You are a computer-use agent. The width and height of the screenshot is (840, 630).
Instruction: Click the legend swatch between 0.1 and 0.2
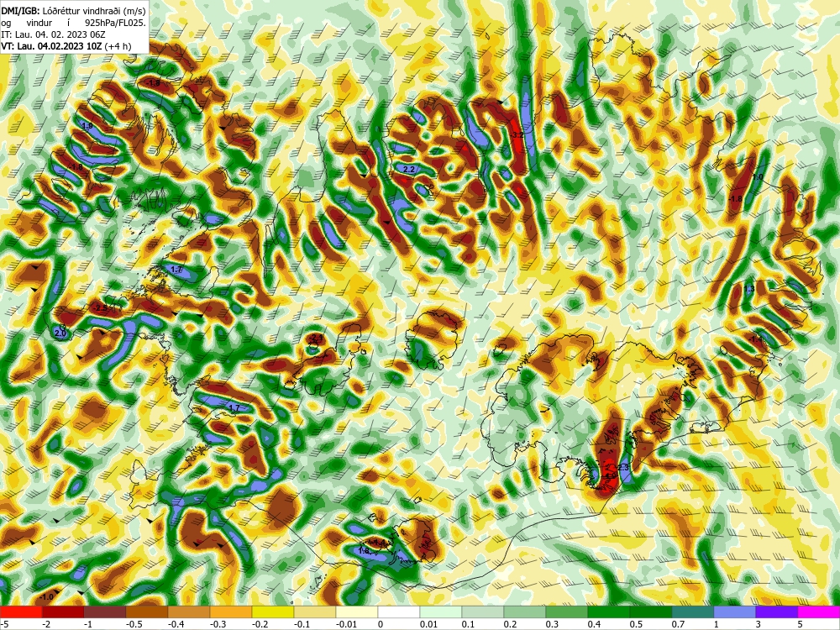tap(483, 612)
